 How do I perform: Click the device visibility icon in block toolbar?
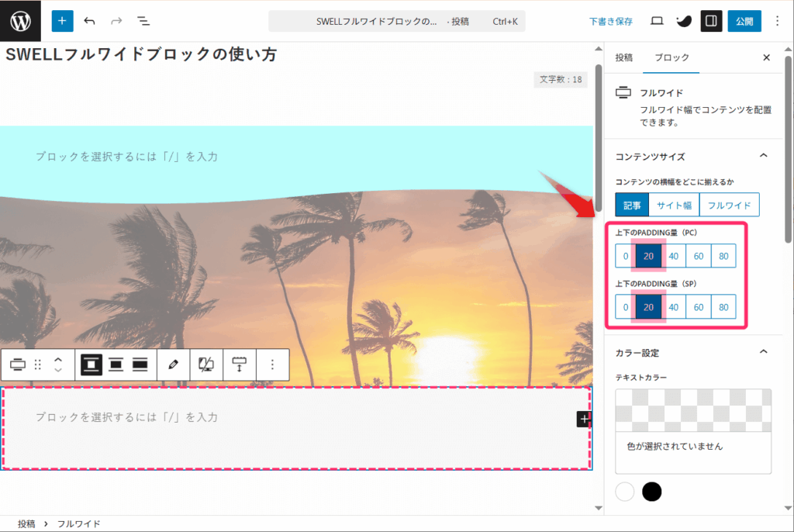point(206,364)
